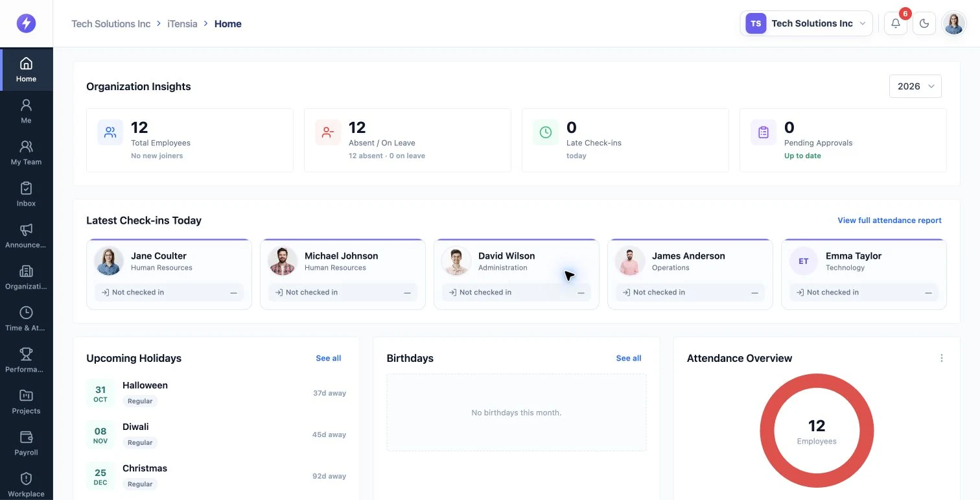Open View full attendance report link

pyautogui.click(x=889, y=220)
